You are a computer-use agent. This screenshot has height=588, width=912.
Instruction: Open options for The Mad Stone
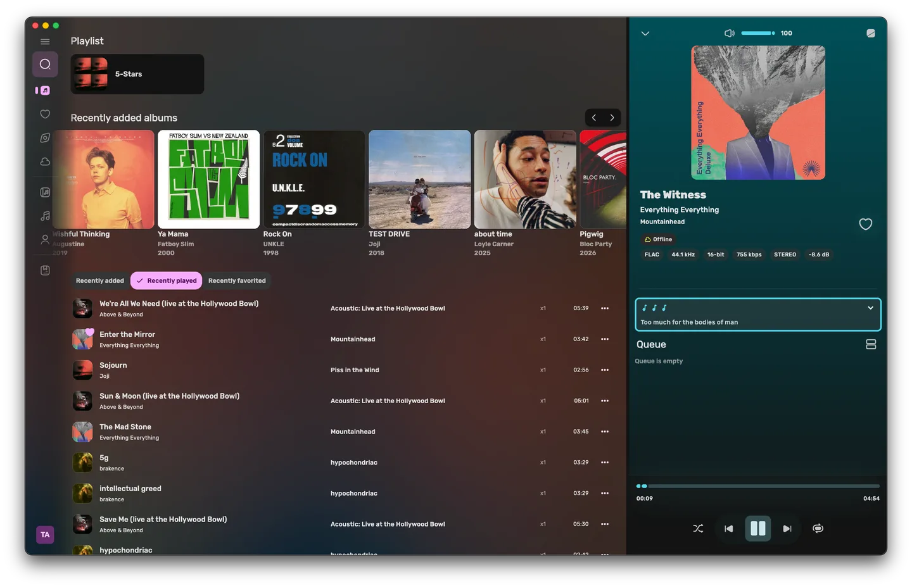click(x=605, y=432)
